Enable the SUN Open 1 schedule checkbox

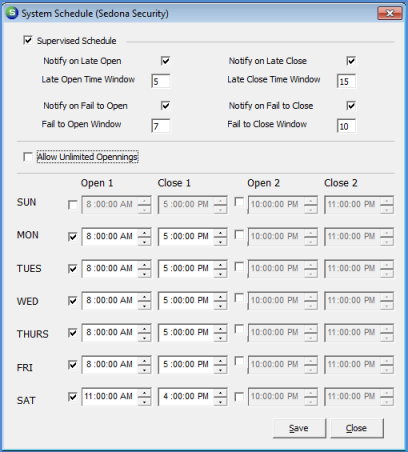(x=73, y=204)
